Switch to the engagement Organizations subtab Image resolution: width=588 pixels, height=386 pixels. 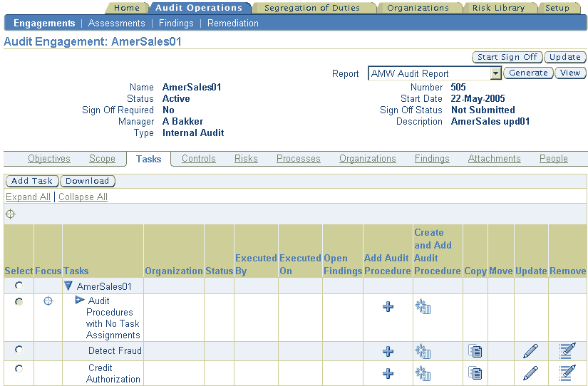(x=368, y=159)
